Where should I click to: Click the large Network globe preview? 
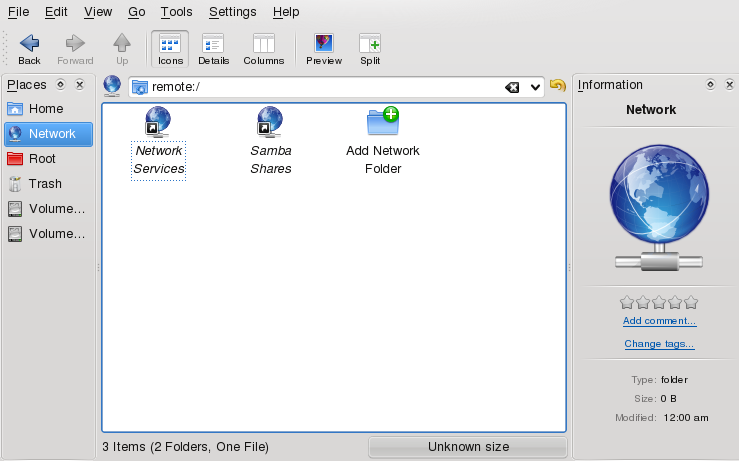[x=659, y=207]
